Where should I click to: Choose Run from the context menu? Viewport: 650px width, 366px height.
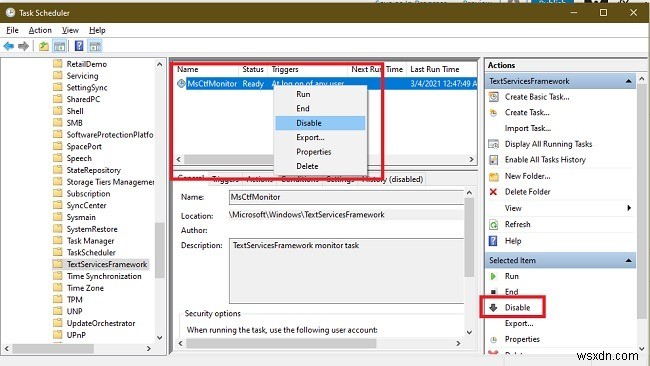click(320, 95)
